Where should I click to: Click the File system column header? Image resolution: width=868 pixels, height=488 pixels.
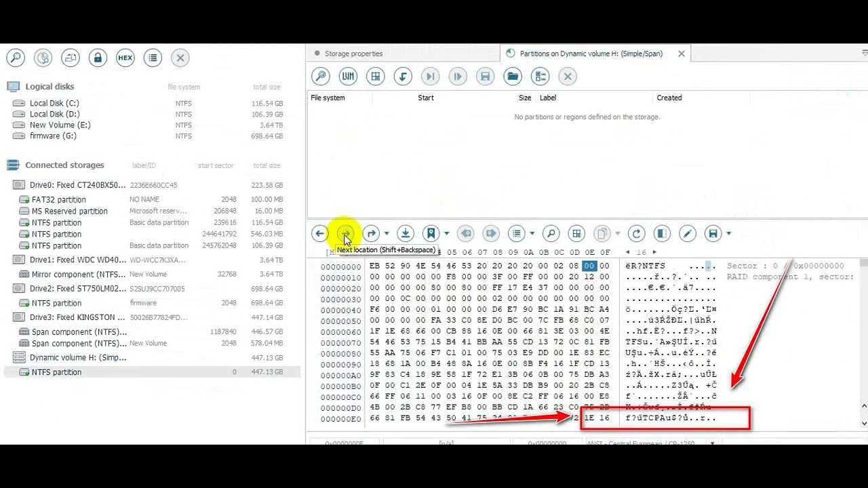328,98
